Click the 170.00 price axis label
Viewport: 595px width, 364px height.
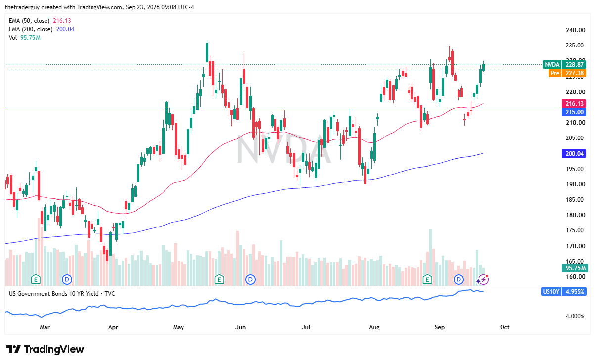tap(576, 246)
